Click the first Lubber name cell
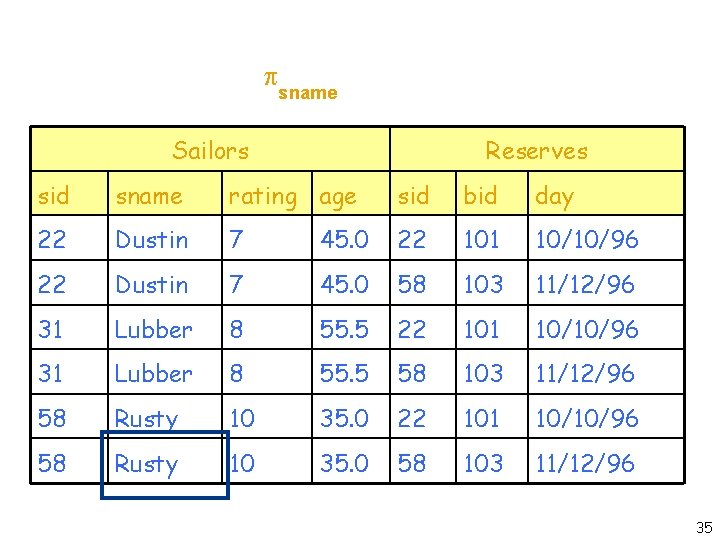The height and width of the screenshot is (540, 720). [165, 328]
